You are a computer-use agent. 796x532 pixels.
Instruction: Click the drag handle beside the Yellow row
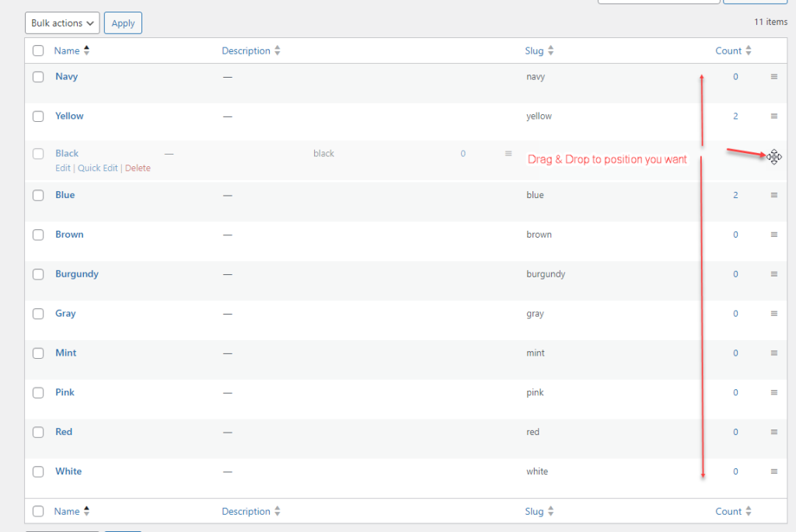pyautogui.click(x=774, y=116)
